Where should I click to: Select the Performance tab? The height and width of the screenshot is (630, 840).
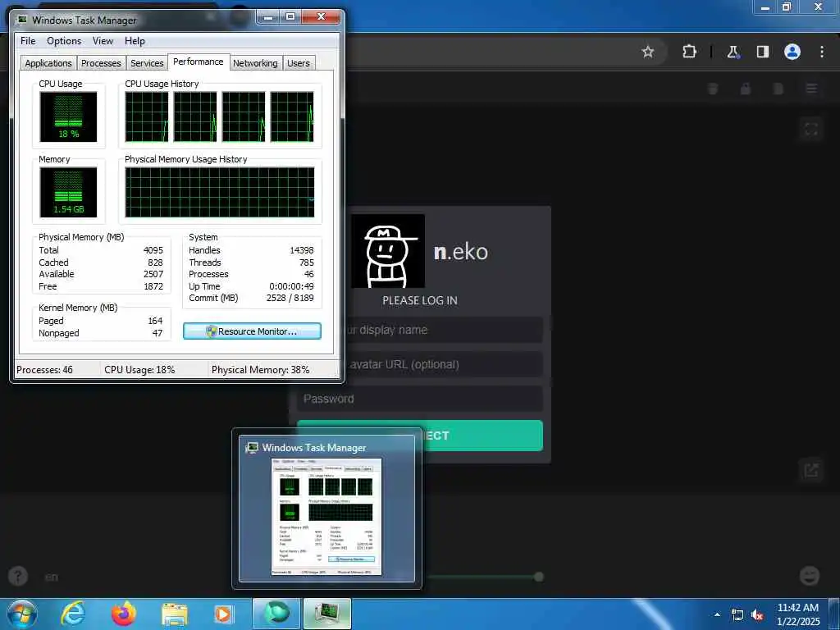click(x=199, y=62)
